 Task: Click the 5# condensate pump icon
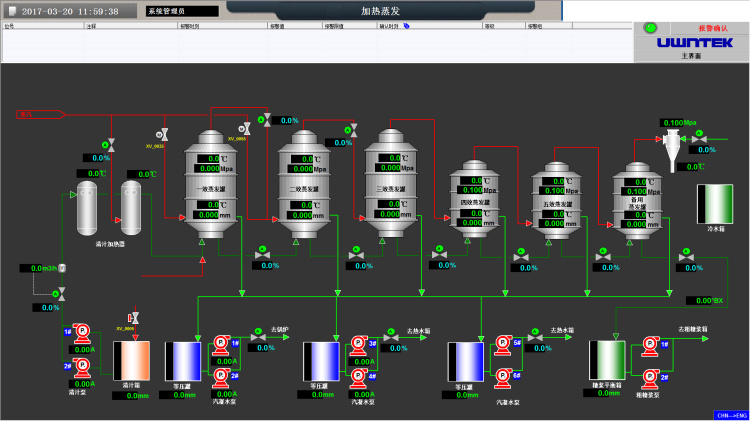[504, 345]
